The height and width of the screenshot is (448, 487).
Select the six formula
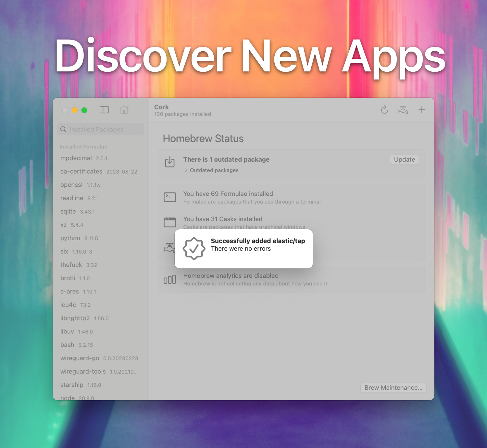(100, 251)
